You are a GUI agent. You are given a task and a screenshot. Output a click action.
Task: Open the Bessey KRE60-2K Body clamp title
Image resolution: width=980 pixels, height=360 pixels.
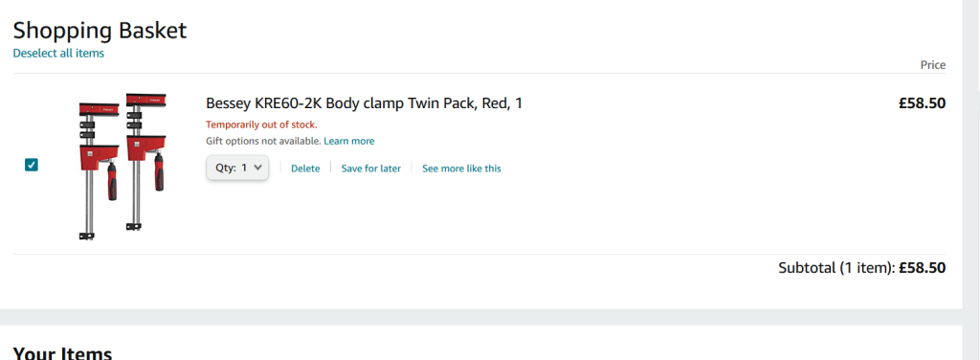click(364, 103)
